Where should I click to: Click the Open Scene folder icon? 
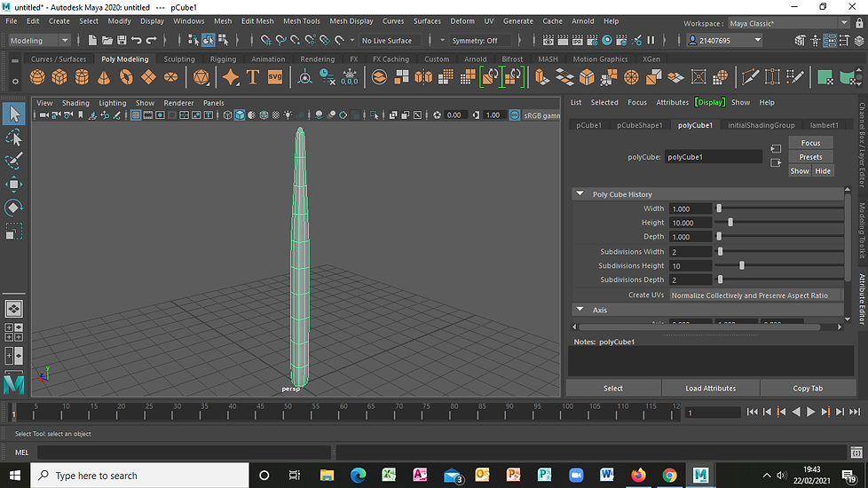107,41
